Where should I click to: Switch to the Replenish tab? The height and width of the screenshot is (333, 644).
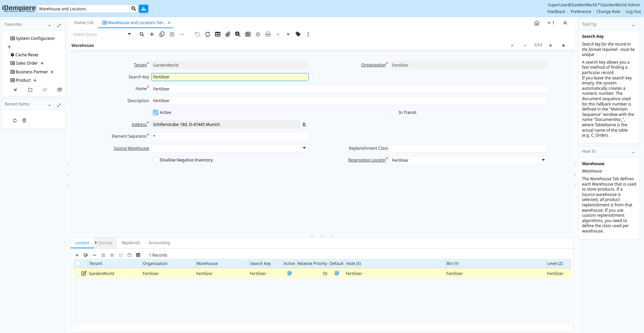tap(130, 243)
